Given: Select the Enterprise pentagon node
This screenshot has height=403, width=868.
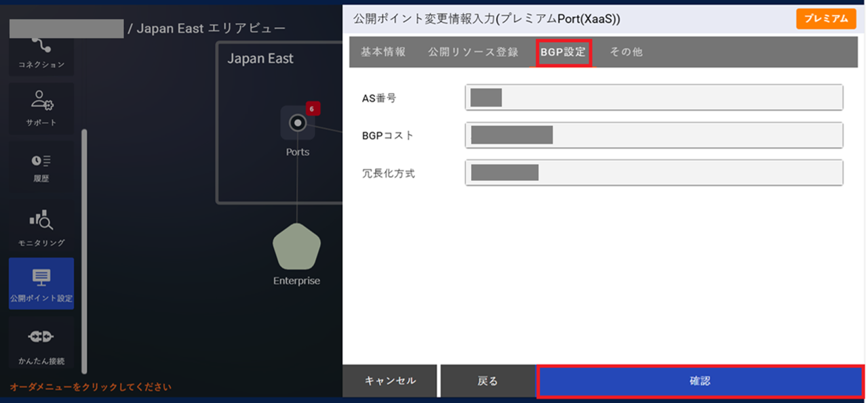Looking at the screenshot, I should point(296,247).
